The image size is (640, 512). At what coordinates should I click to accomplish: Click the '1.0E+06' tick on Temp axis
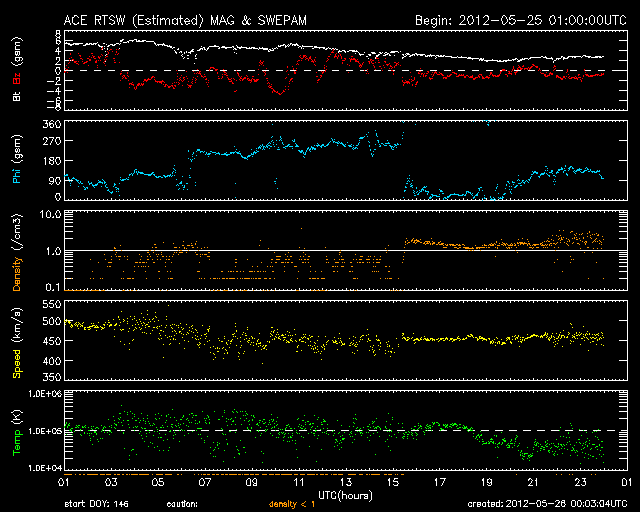coord(45,394)
